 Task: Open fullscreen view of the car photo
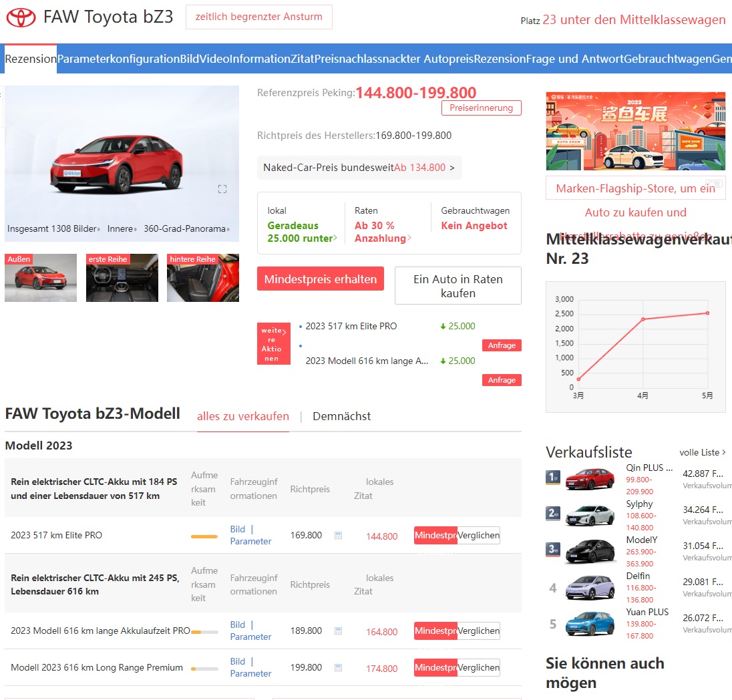pyautogui.click(x=222, y=189)
